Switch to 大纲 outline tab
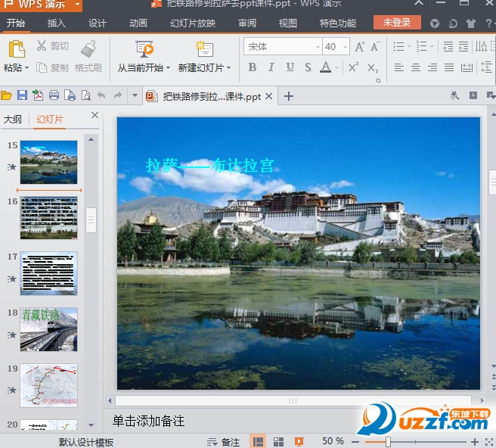This screenshot has width=496, height=448. [13, 120]
